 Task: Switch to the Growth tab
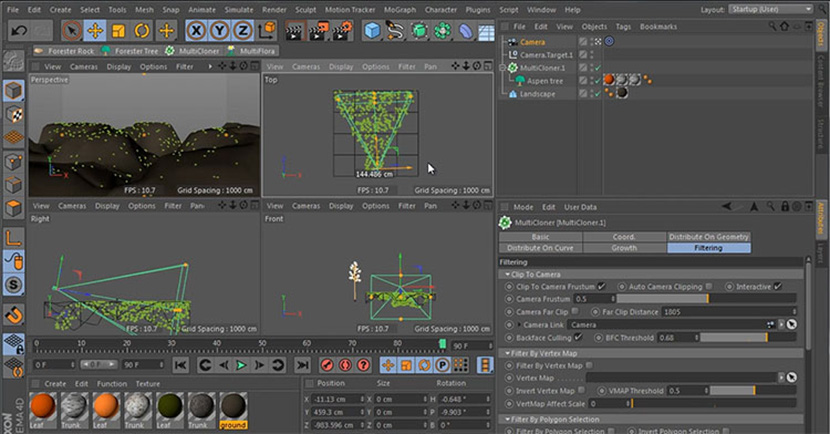[624, 248]
